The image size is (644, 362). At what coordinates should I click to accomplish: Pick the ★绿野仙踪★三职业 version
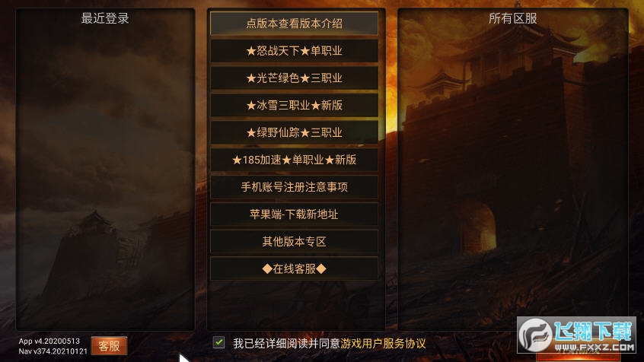294,132
